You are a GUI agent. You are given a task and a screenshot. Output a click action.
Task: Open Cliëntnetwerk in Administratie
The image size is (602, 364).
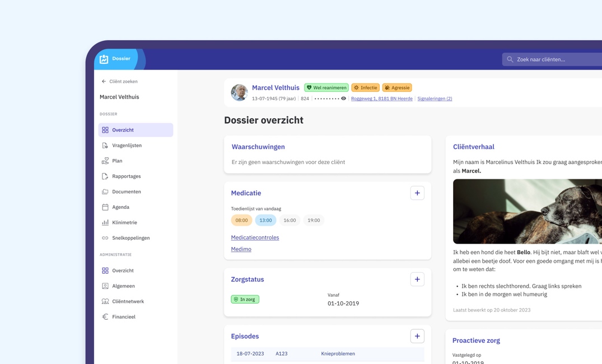[128, 301]
